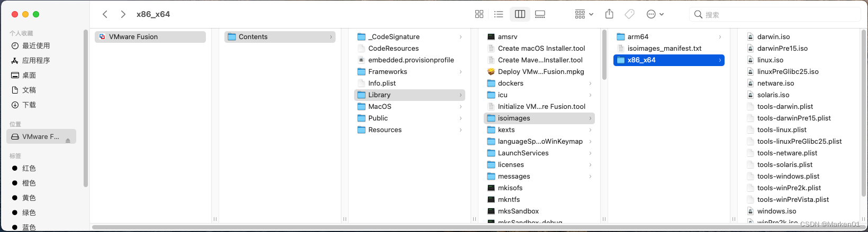This screenshot has width=868, height=232.
Task: Click in the search field
Action: coord(775,14)
